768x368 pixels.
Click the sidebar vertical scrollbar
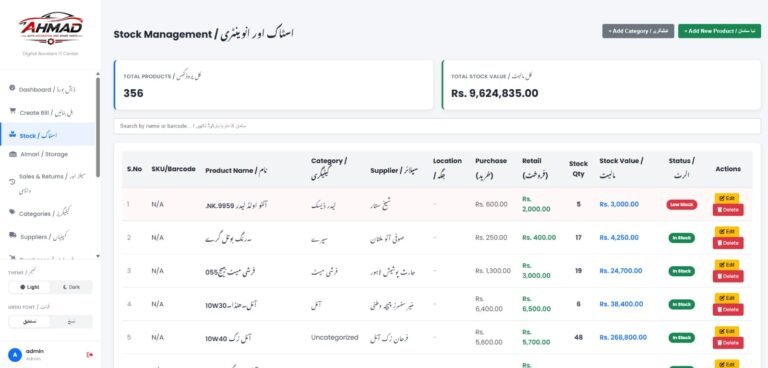[x=98, y=127]
